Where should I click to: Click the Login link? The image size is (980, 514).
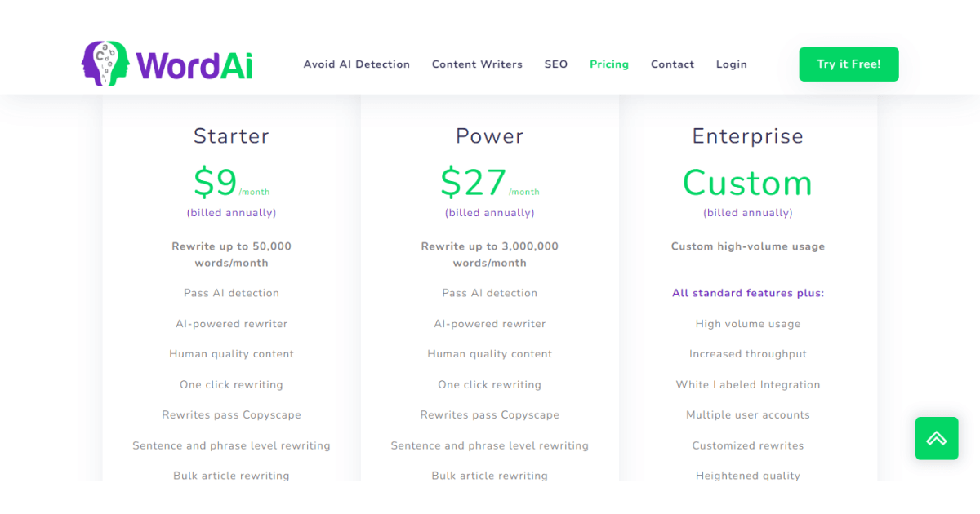pyautogui.click(x=732, y=64)
